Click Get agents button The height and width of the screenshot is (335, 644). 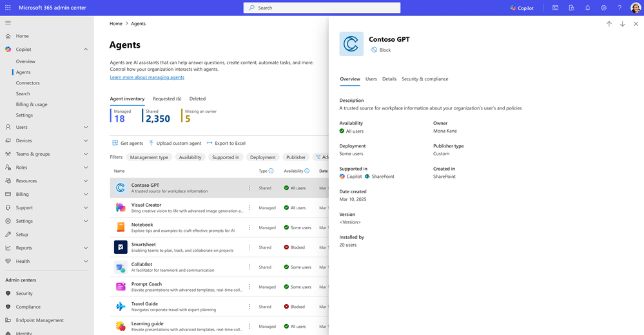click(x=128, y=143)
